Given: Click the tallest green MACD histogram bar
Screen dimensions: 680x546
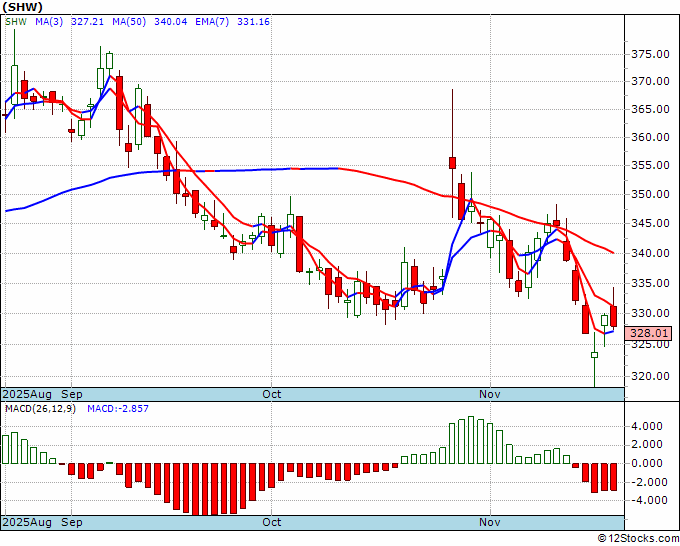Looking at the screenshot, I should (471, 440).
